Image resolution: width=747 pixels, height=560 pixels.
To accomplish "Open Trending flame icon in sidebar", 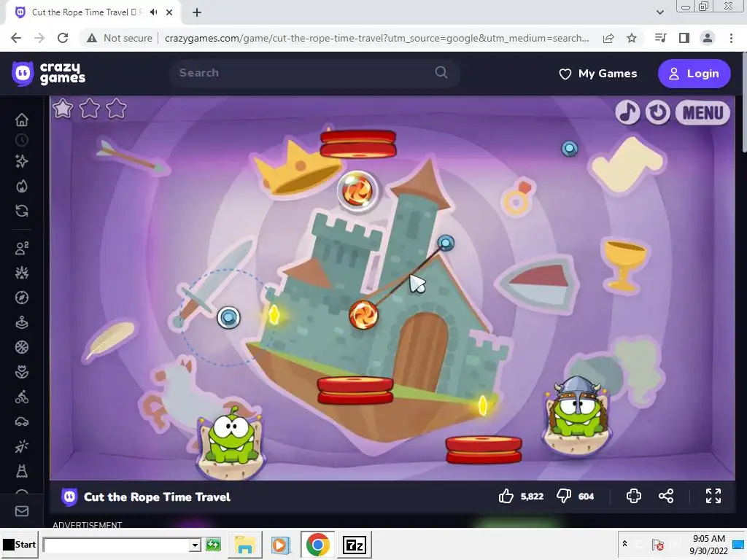I will tap(22, 186).
